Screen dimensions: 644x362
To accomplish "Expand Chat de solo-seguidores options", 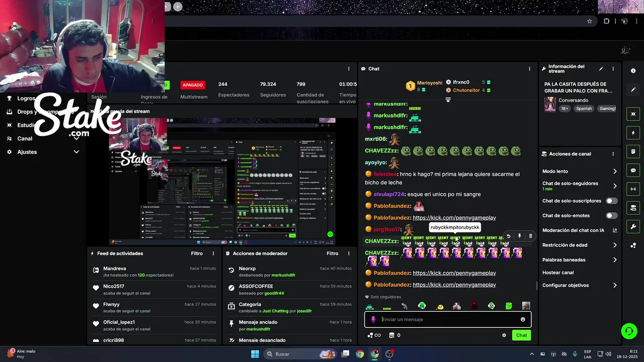I will pyautogui.click(x=615, y=186).
